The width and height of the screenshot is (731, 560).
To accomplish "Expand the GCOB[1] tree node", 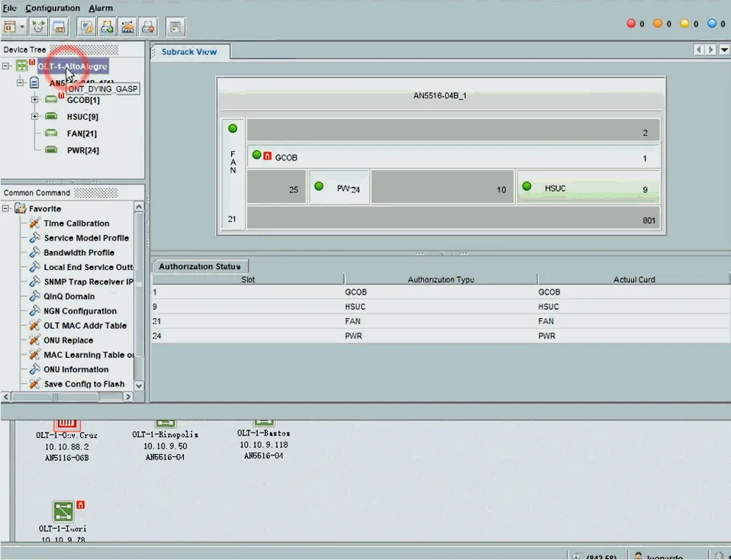I will point(34,99).
